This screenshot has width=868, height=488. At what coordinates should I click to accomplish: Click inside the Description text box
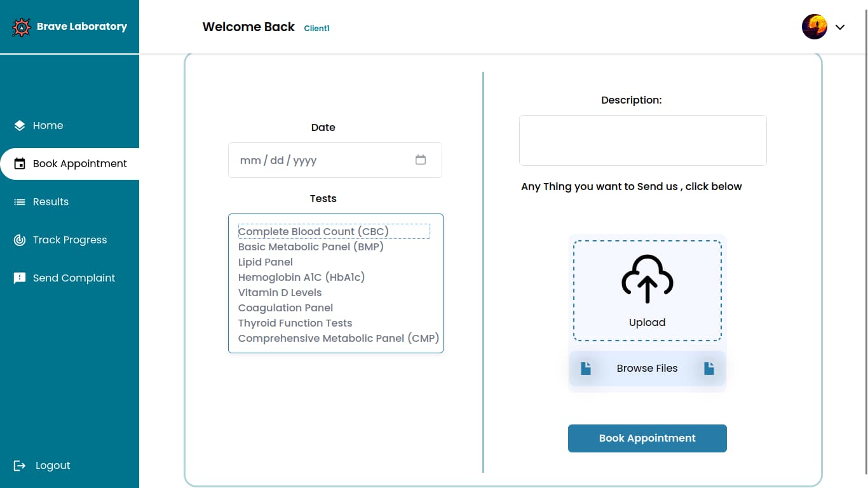pos(642,140)
